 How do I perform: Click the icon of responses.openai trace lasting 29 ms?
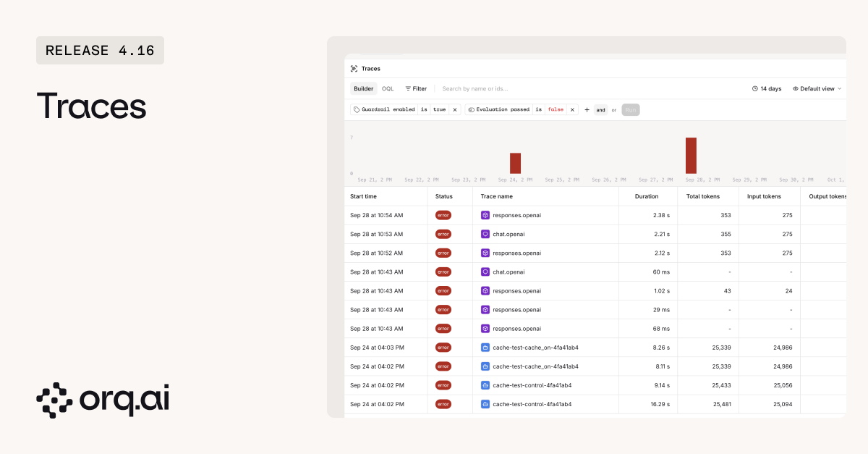click(485, 309)
